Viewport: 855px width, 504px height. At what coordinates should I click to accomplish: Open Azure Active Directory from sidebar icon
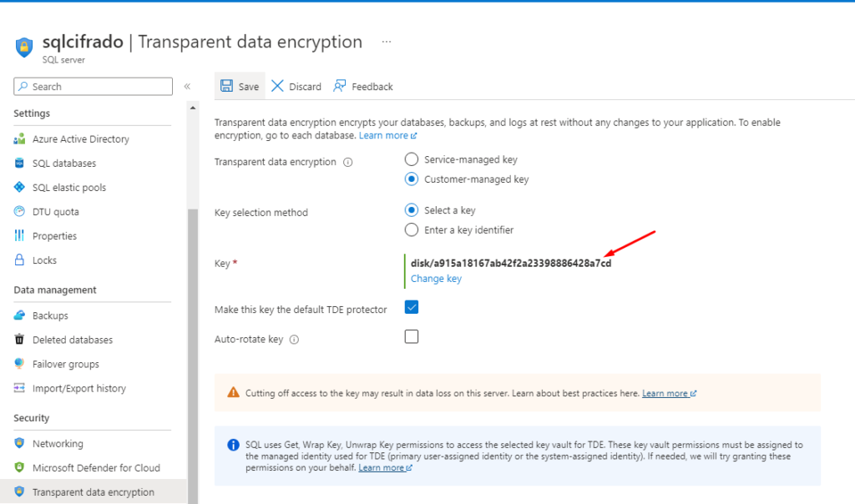point(20,139)
